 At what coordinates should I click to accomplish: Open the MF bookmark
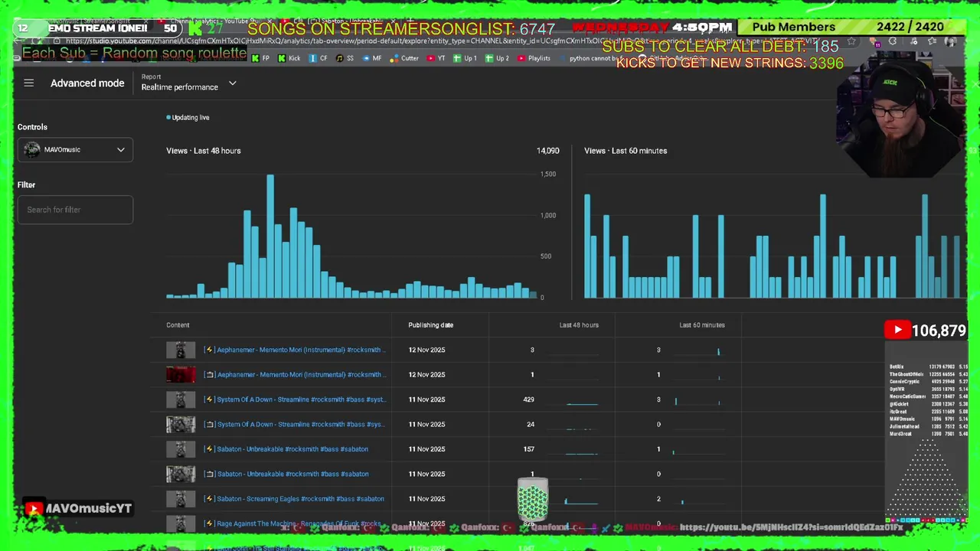click(372, 58)
